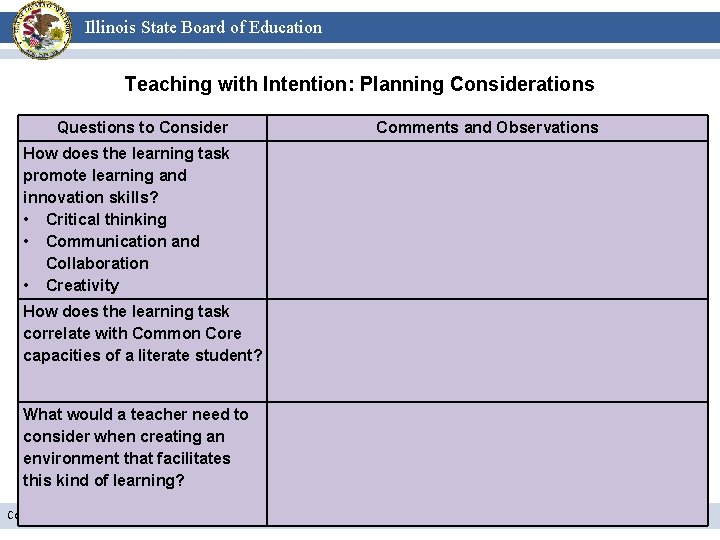Click the Critical thinking bullet item
This screenshot has width=720, height=540.
tap(107, 219)
